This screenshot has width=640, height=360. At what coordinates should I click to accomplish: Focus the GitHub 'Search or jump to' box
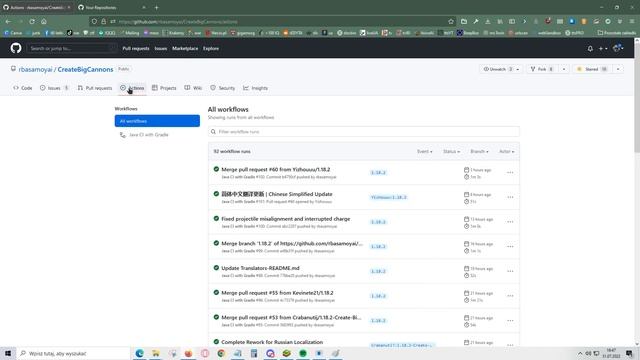coord(72,48)
